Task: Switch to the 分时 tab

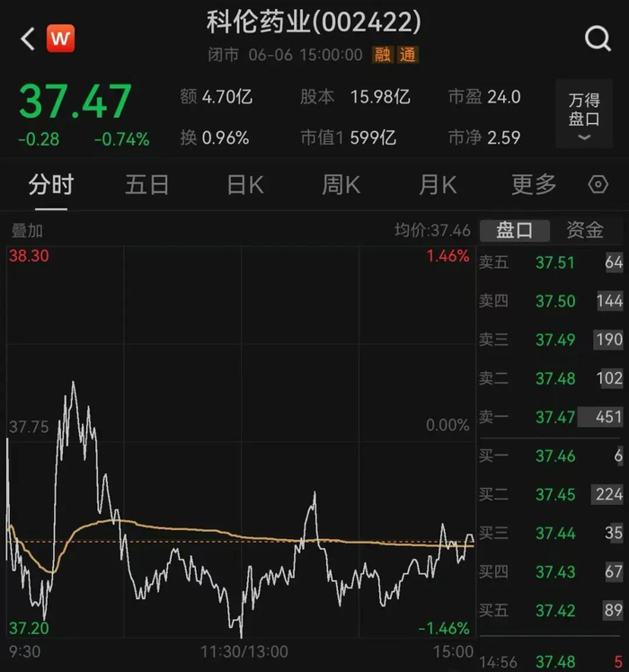Action: pyautogui.click(x=51, y=185)
